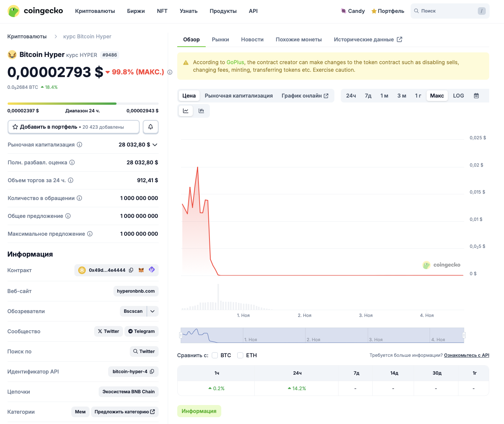Star the coin to add to portfolio
The image size is (504, 424).
[x=16, y=127]
